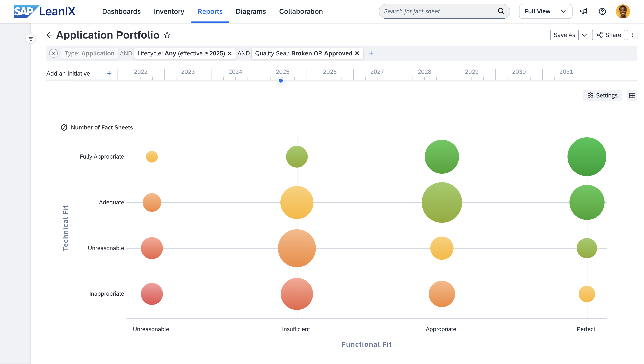
Task: Remove the Lifecycle filter chip
Action: (x=230, y=53)
